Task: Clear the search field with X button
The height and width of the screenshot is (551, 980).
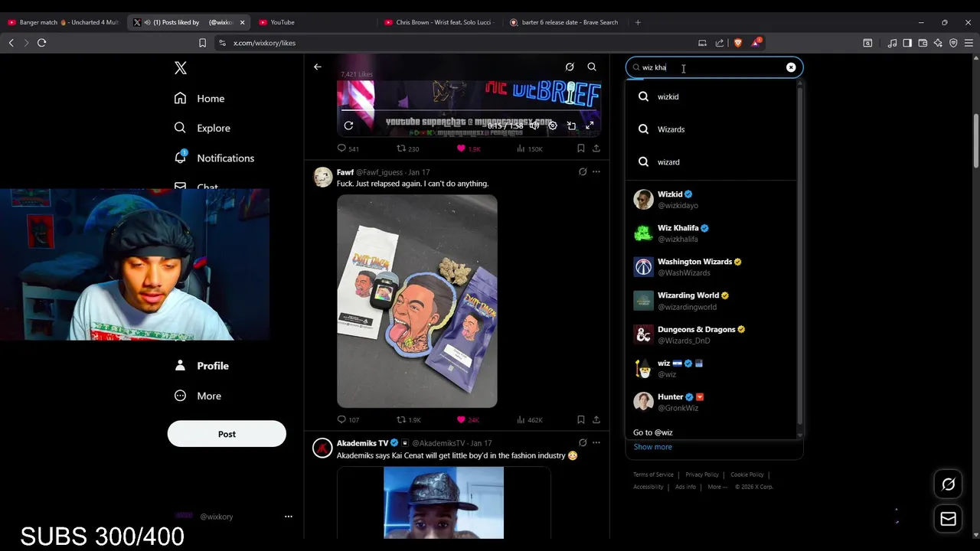Action: tap(791, 67)
